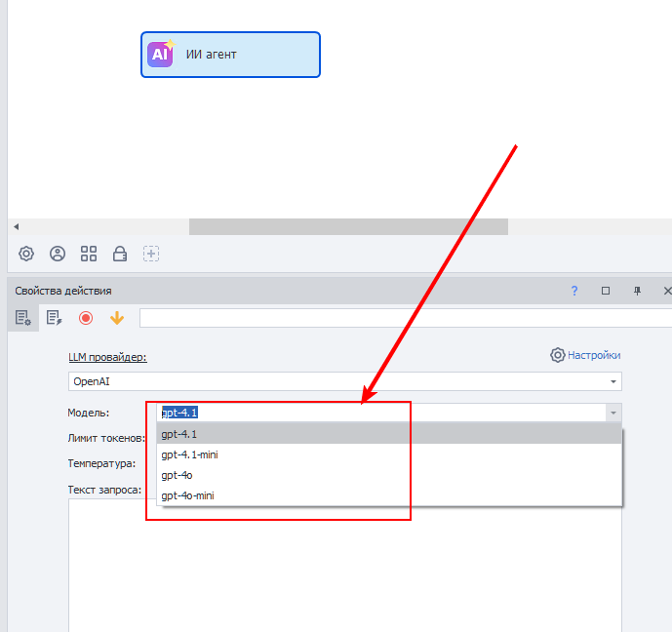Select the ИИ агент action block
The image size is (672, 632).
point(230,55)
